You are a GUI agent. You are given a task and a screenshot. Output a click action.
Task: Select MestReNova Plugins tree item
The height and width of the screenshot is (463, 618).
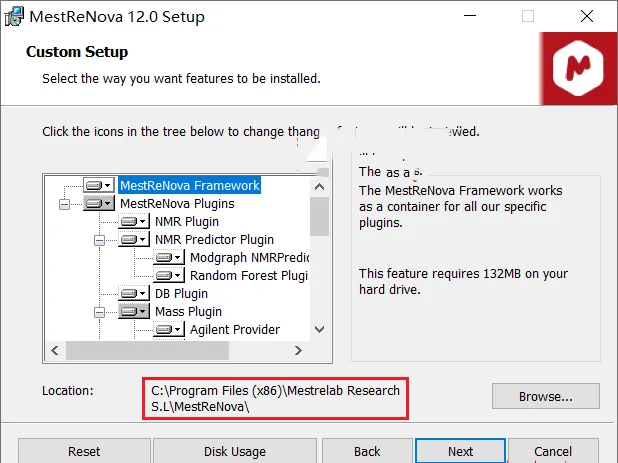point(177,203)
